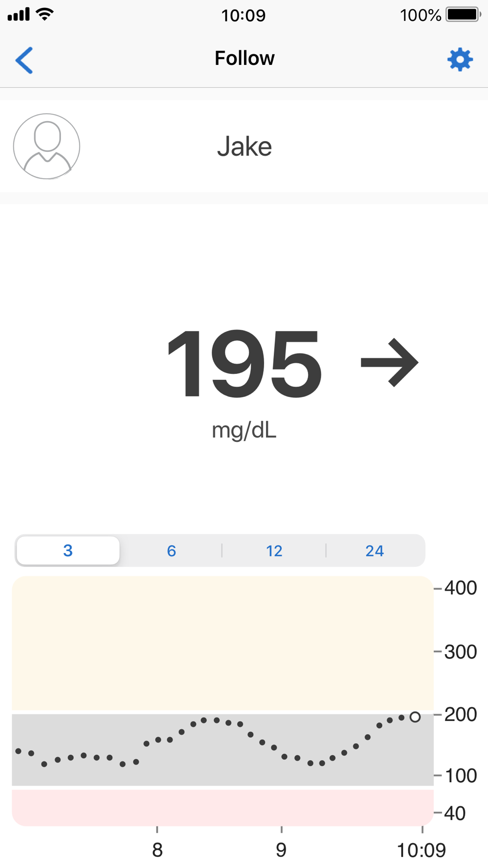The image size is (488, 868).
Task: Select the 3-hour graph range
Action: 68,551
